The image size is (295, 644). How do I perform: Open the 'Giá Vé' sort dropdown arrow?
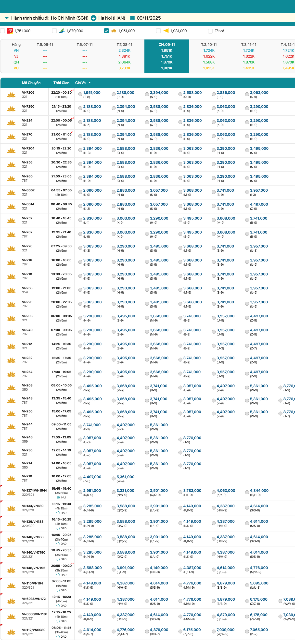pyautogui.click(x=90, y=83)
